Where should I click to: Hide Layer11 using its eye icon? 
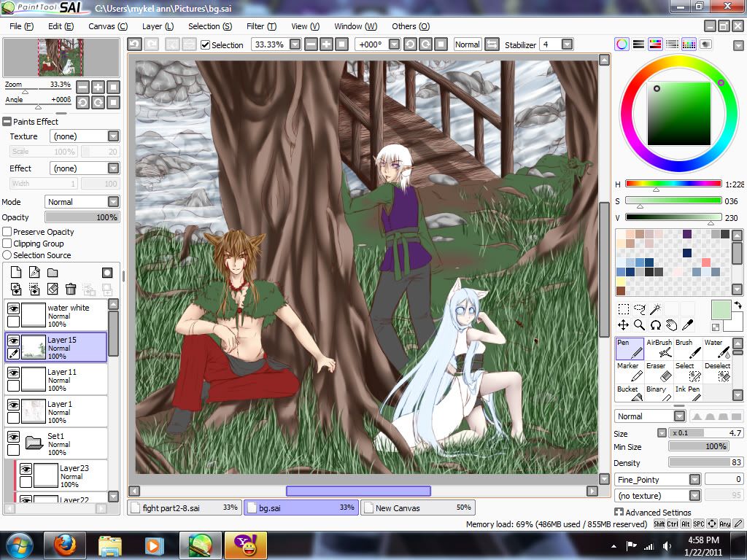(x=13, y=373)
